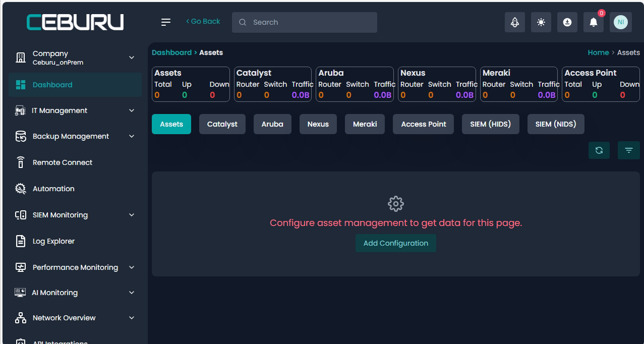Expand the Performance Monitoring chevron

pos(132,267)
